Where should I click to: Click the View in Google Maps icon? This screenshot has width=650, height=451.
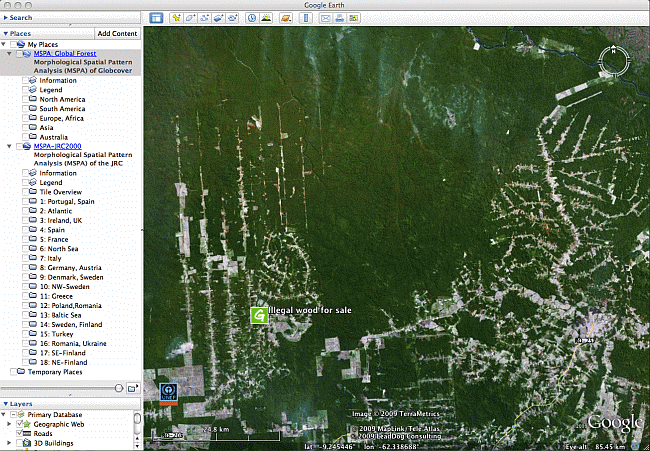(x=354, y=18)
